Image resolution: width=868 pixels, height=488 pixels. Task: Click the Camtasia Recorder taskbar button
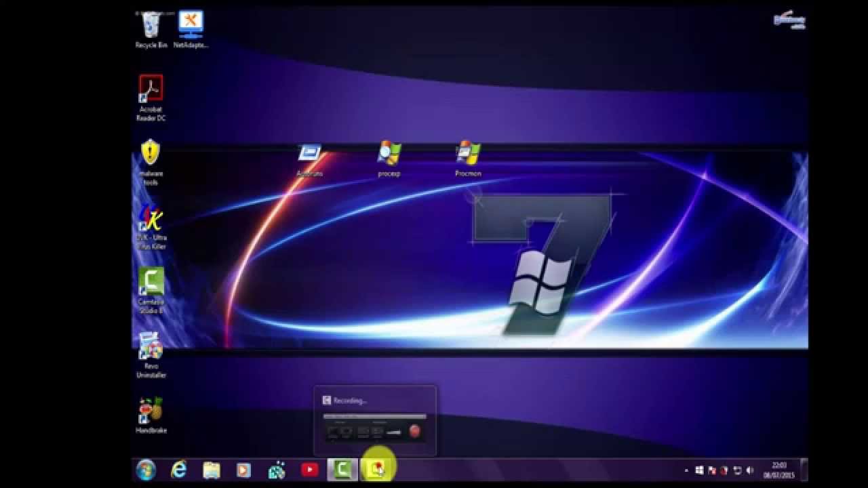pyautogui.click(x=376, y=470)
